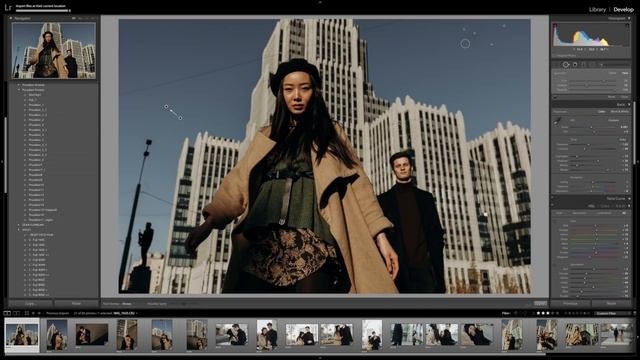Click the right panel vertical scrollbar
Screen dimensions: 640x360
(634, 133)
